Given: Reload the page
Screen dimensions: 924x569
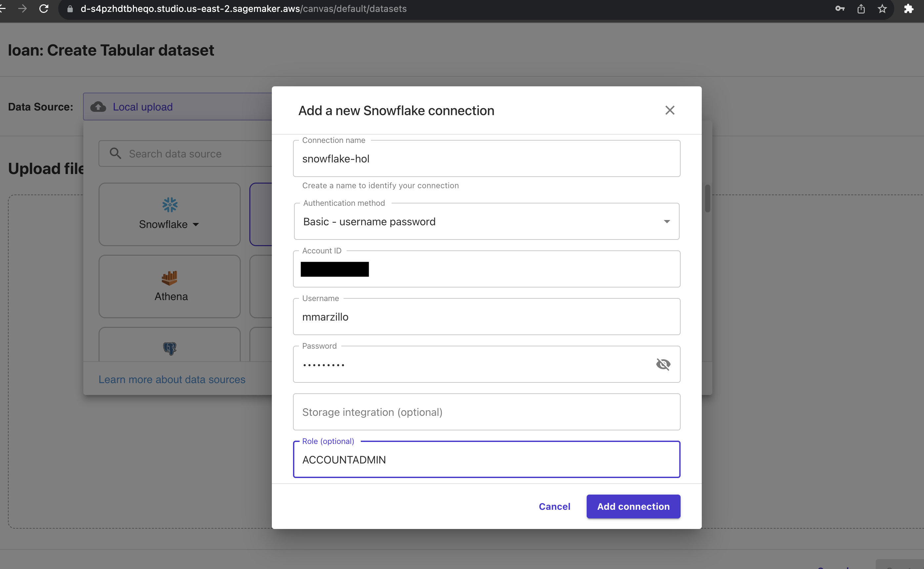Looking at the screenshot, I should [x=44, y=9].
